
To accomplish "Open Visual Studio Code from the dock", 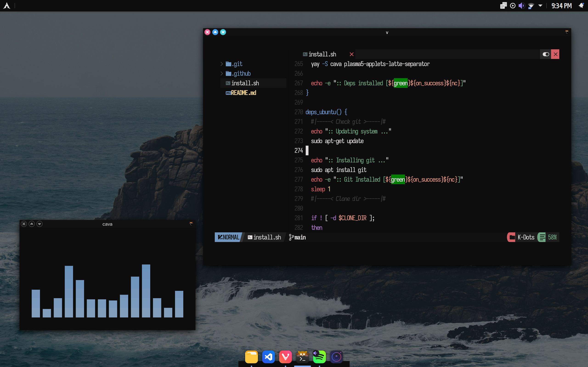I will (268, 357).
